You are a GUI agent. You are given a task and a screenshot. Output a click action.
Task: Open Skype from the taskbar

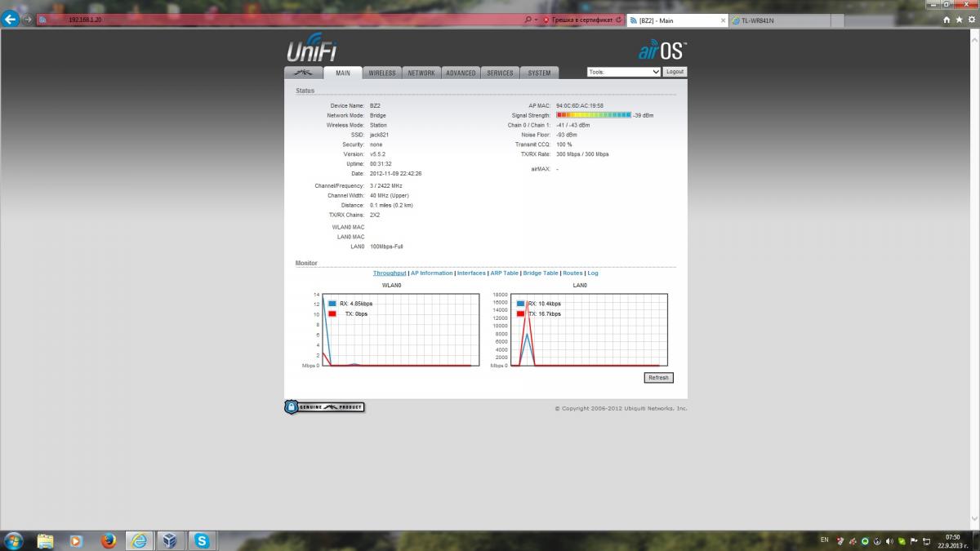201,540
